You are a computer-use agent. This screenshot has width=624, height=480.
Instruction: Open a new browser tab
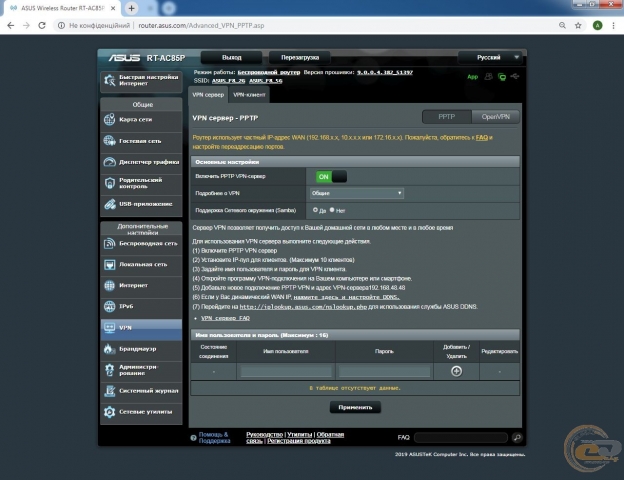[131, 8]
